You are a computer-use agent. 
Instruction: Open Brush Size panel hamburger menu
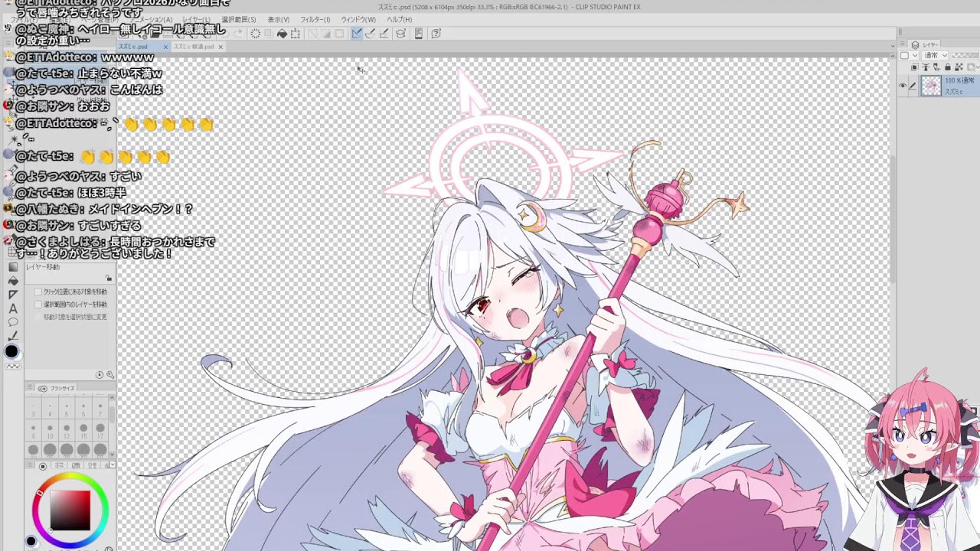(30, 386)
